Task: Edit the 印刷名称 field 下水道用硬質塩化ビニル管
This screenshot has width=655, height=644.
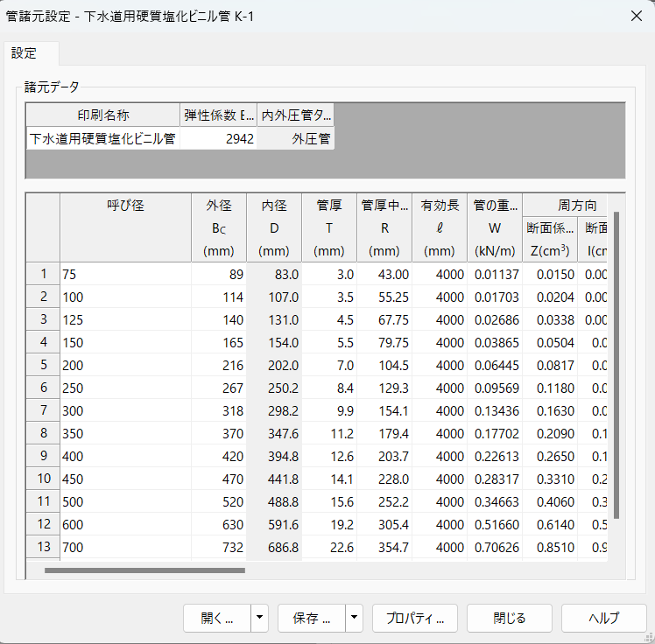Action: (x=102, y=138)
